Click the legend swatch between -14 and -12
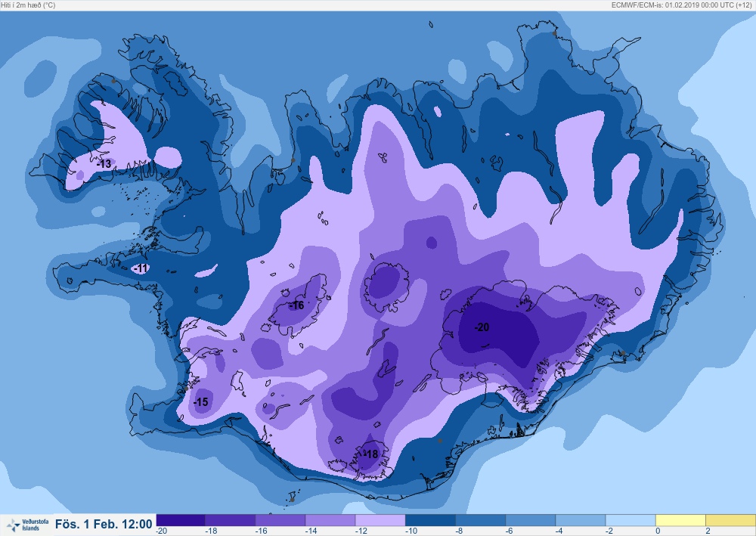This screenshot has width=756, height=536. click(x=331, y=520)
